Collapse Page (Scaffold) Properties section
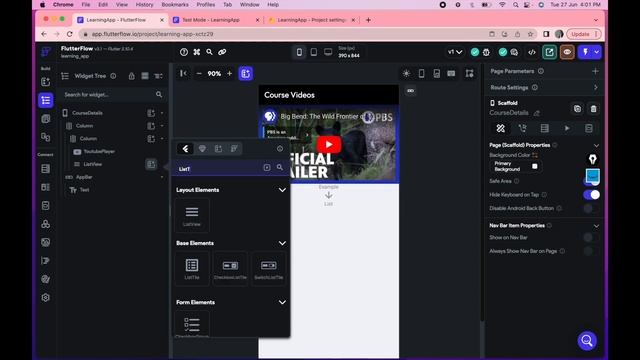 596,145
